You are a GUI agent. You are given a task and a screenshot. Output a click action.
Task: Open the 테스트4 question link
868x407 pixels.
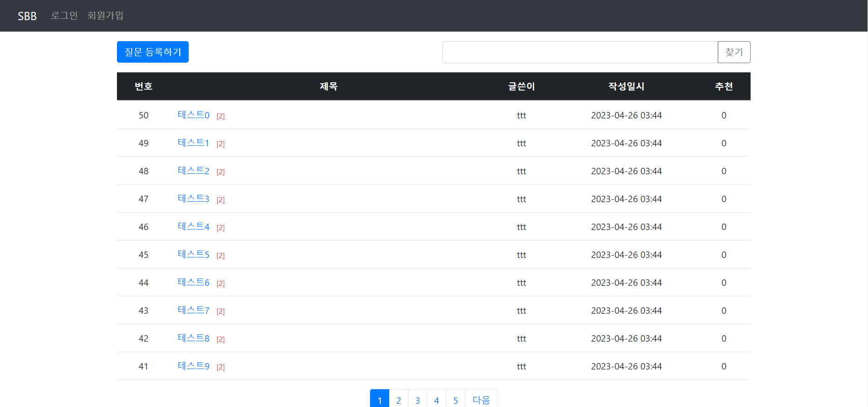[x=194, y=226]
